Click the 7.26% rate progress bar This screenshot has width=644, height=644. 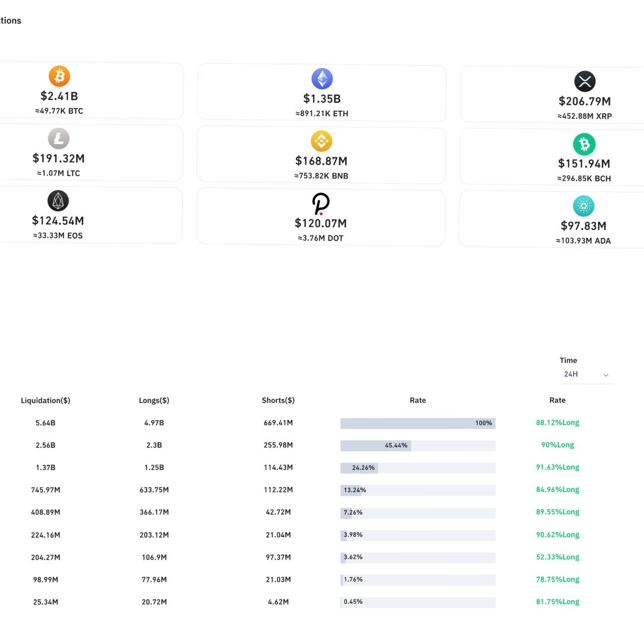[418, 513]
